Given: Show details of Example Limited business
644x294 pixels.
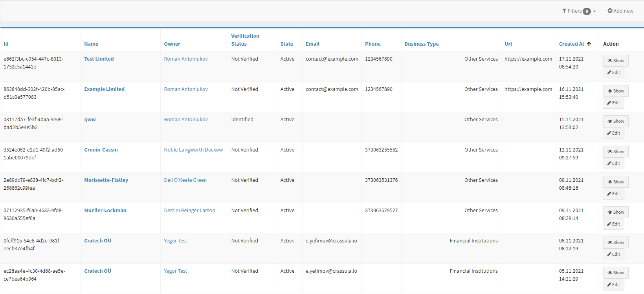Looking at the screenshot, I should pyautogui.click(x=615, y=91).
